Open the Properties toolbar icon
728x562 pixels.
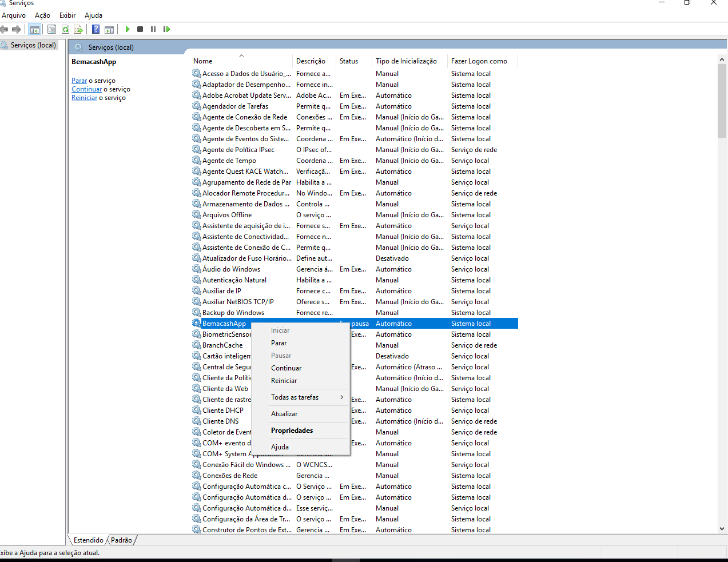point(52,29)
